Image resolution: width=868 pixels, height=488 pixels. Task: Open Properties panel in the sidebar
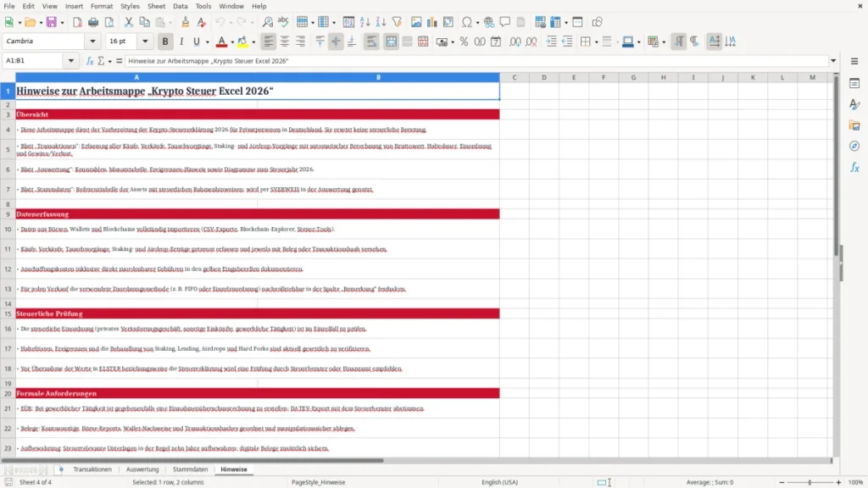point(854,83)
